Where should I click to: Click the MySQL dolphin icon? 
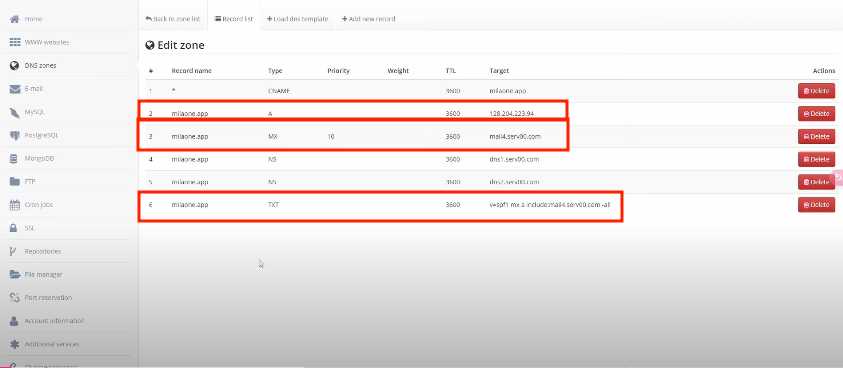[15, 112]
